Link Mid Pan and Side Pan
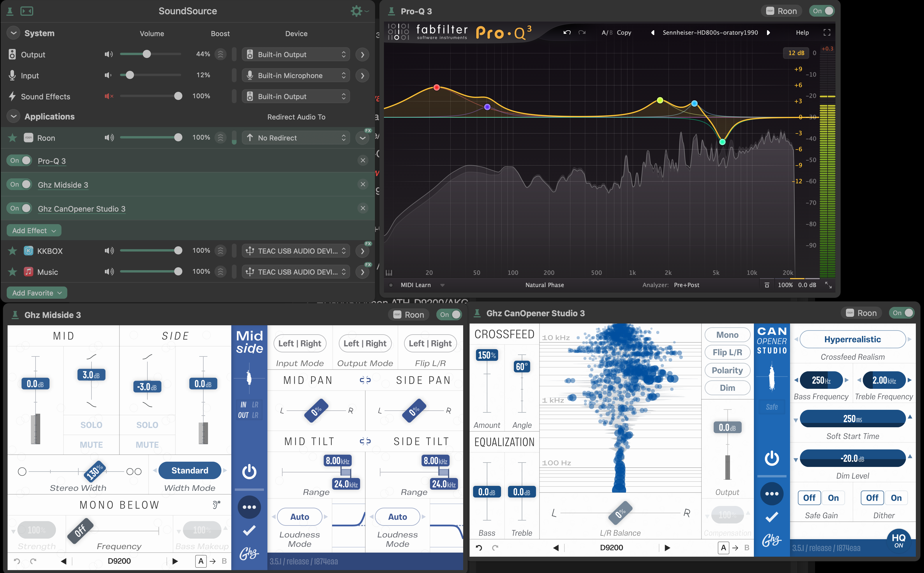This screenshot has height=573, width=924. (x=365, y=380)
